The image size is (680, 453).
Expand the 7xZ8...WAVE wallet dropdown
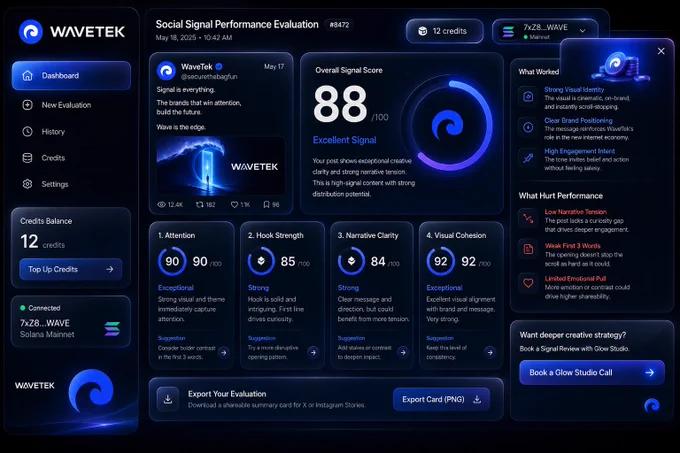583,30
